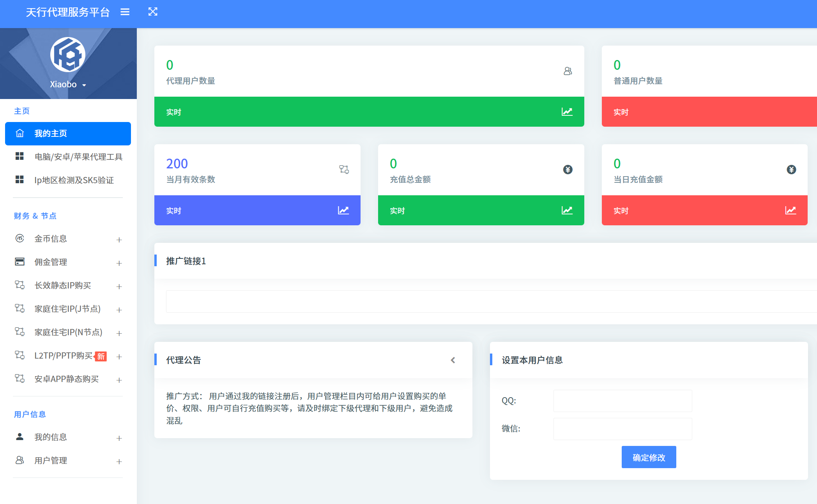Click node icon on 当月有效条数 card
Screen dimensions: 817x504
pos(344,170)
